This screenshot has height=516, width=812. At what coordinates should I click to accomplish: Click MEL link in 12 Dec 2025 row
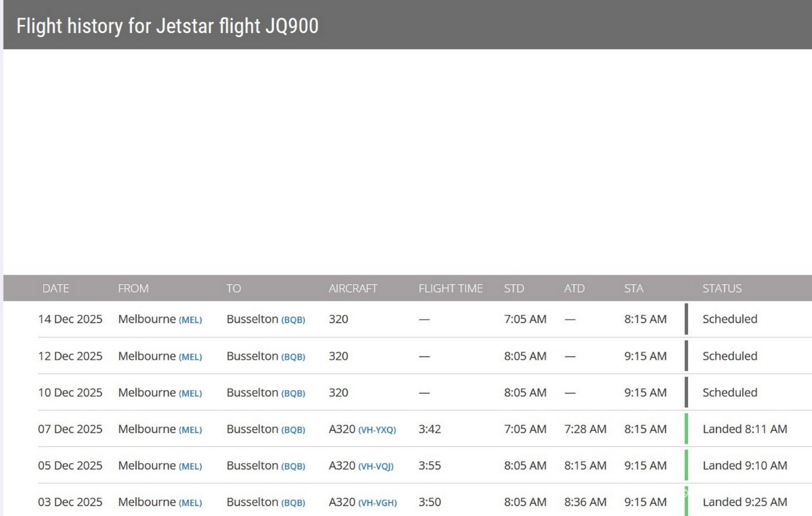[x=190, y=356]
